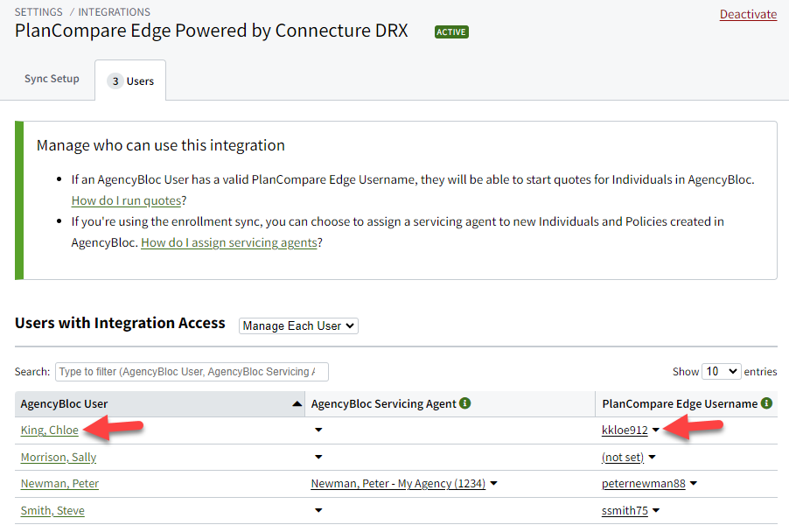Screen dimensions: 789x532
Task: Expand servicing agent dropdown arrow for Peter Newman
Action: (493, 483)
